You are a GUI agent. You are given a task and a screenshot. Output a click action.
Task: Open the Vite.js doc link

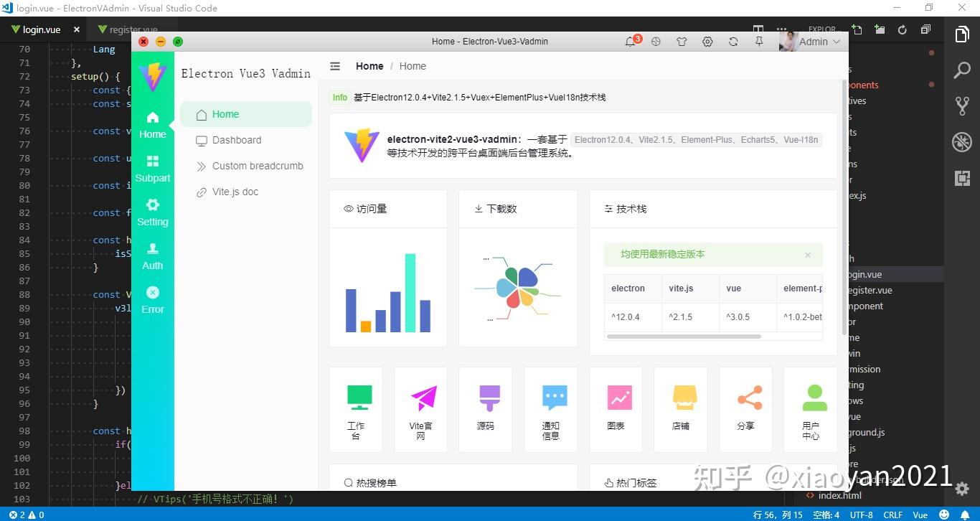coord(237,192)
